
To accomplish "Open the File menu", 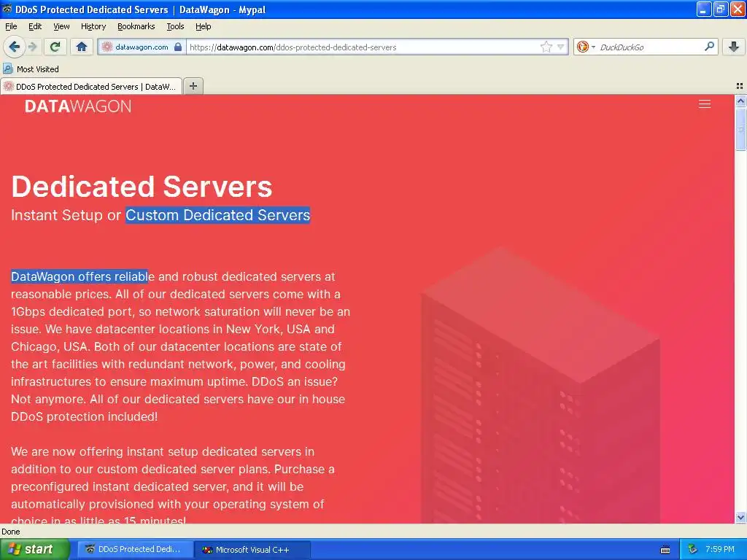I will 11,26.
